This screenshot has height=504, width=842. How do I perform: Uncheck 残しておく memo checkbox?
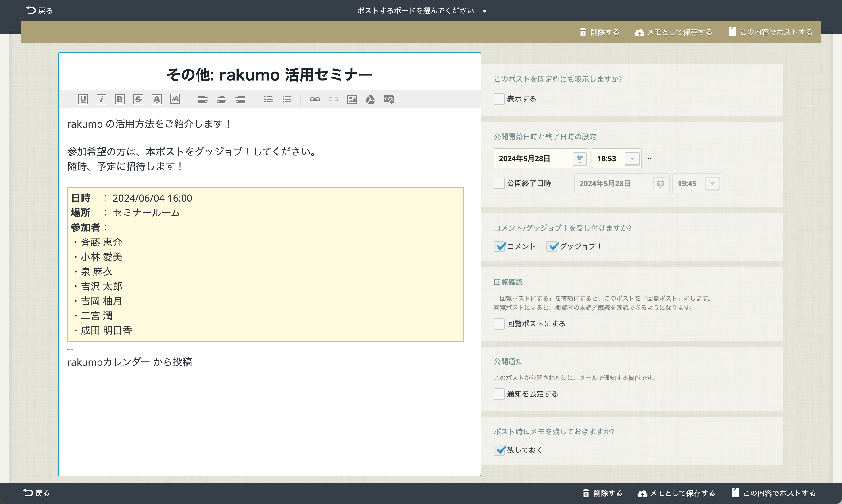pos(499,450)
